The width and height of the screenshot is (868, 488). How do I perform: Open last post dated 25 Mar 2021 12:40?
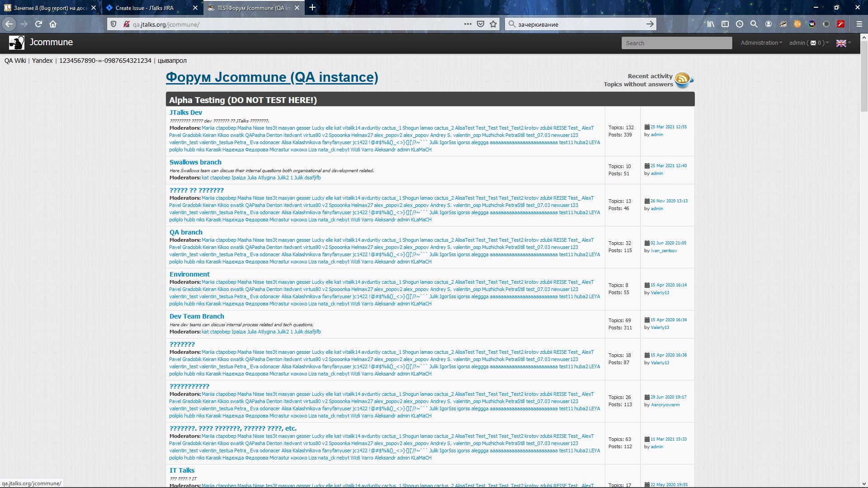point(668,166)
